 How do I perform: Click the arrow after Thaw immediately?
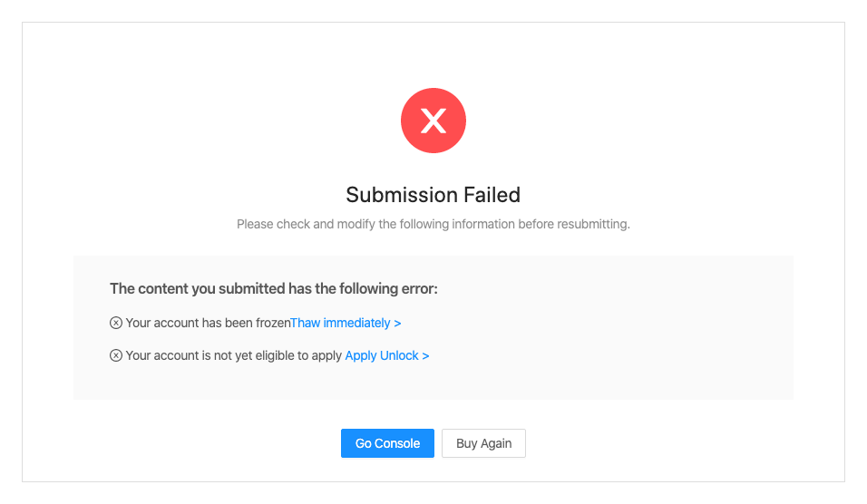[397, 323]
